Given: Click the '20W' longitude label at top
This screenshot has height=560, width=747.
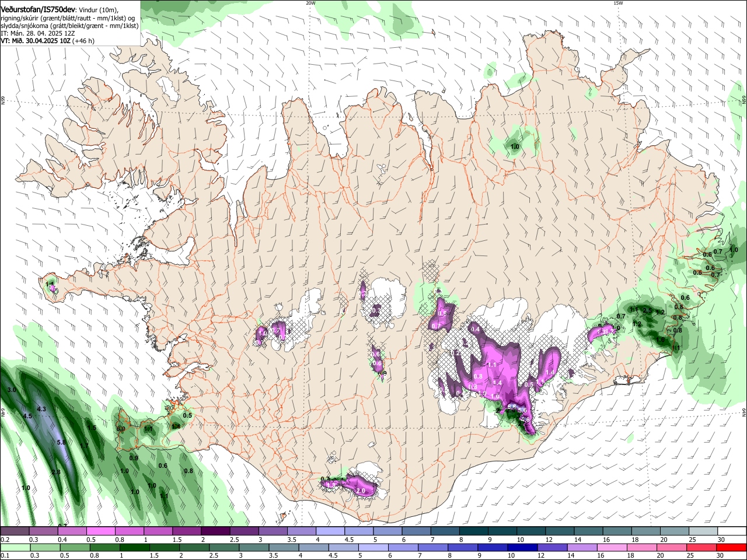Looking at the screenshot, I should point(310,3).
